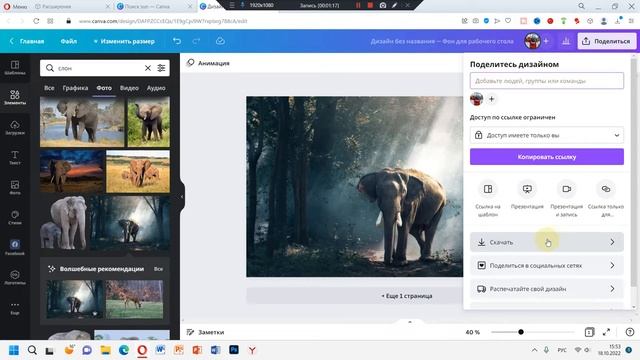640x360 pixels.
Task: Show more sidebar apps (three dots)
Action: (15, 307)
